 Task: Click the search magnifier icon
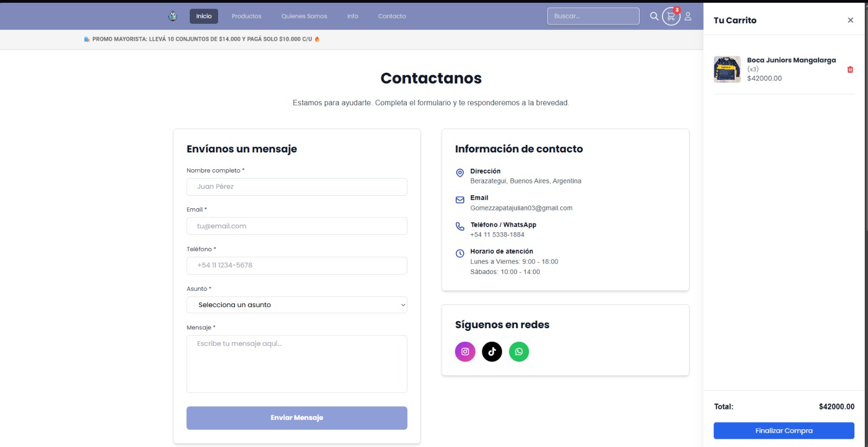coord(654,16)
